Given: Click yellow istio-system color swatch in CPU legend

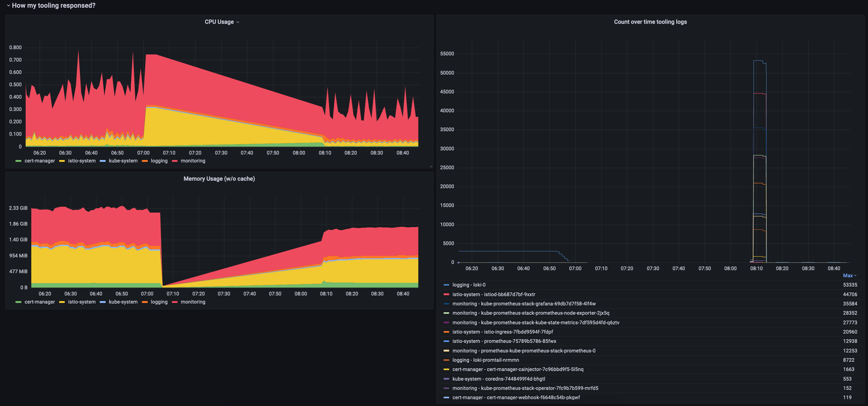Looking at the screenshot, I should click(x=62, y=161).
